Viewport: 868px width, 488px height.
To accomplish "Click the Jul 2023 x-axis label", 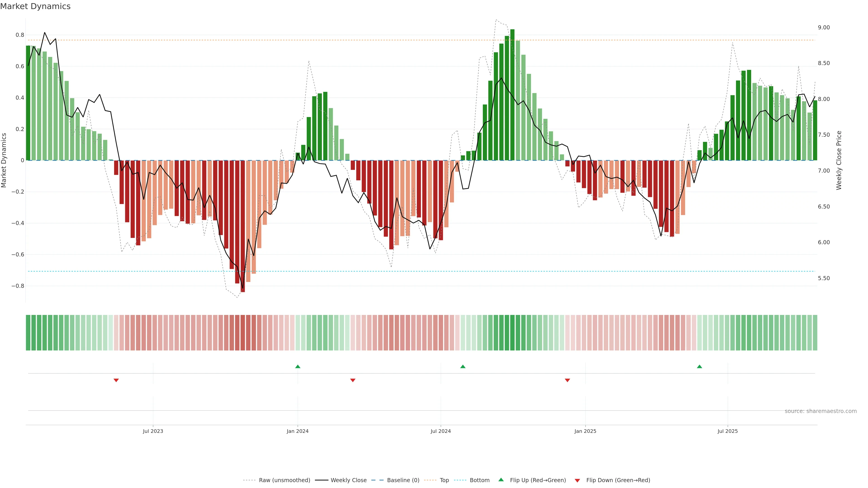I will point(153,431).
